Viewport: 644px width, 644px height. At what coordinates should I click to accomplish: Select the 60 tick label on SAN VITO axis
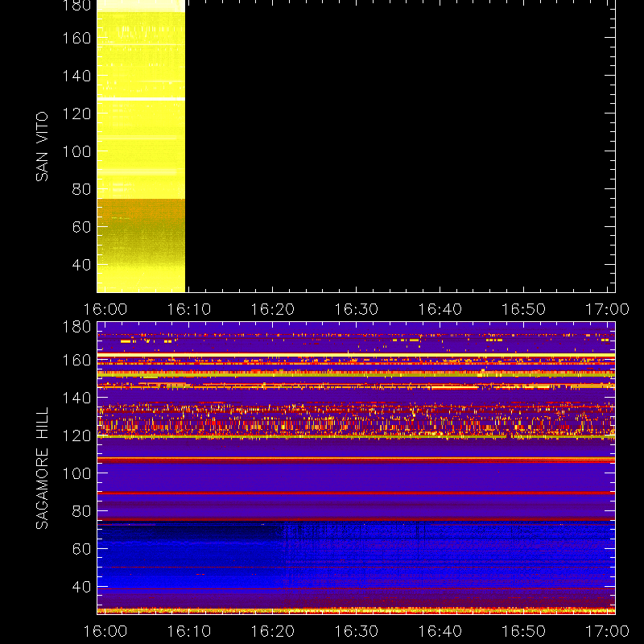(x=81, y=227)
